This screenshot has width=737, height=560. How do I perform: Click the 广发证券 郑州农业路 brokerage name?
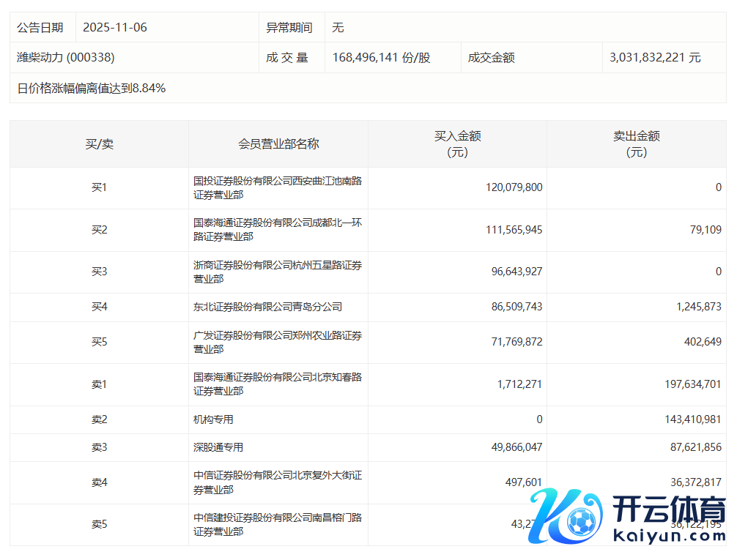click(277, 342)
